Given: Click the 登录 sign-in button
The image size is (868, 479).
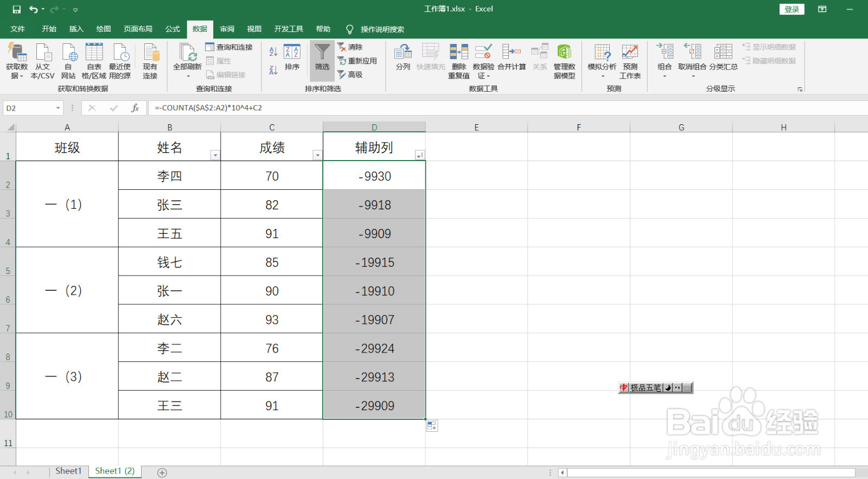Looking at the screenshot, I should 792,9.
